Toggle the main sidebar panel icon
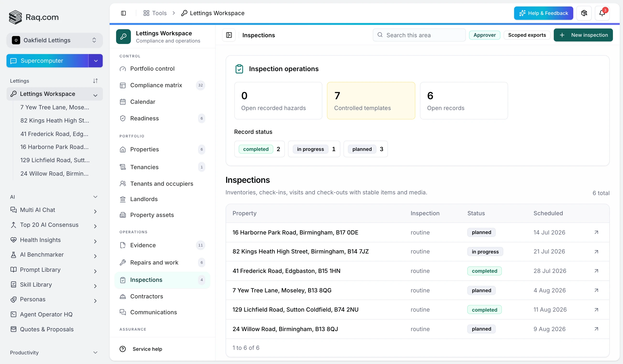 click(x=123, y=13)
